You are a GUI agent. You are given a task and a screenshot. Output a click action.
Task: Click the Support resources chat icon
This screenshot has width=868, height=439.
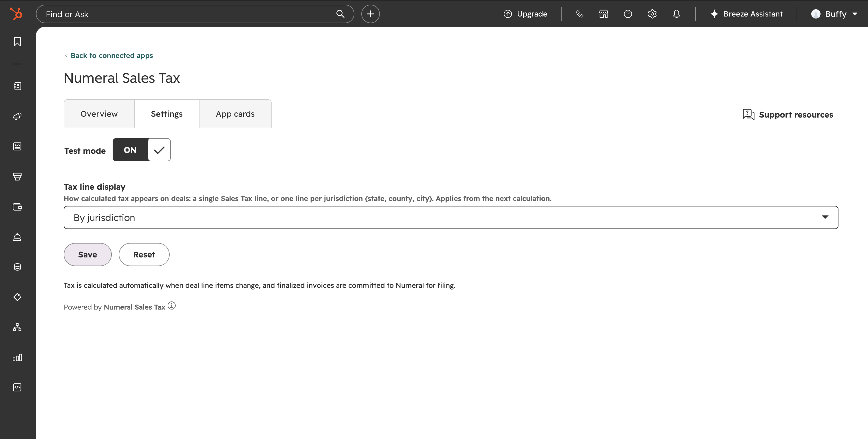[748, 114]
